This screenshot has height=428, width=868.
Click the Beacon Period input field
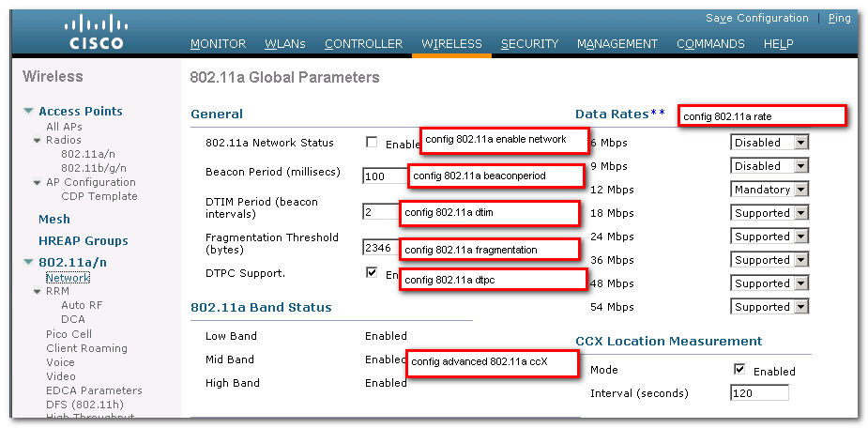coord(385,176)
